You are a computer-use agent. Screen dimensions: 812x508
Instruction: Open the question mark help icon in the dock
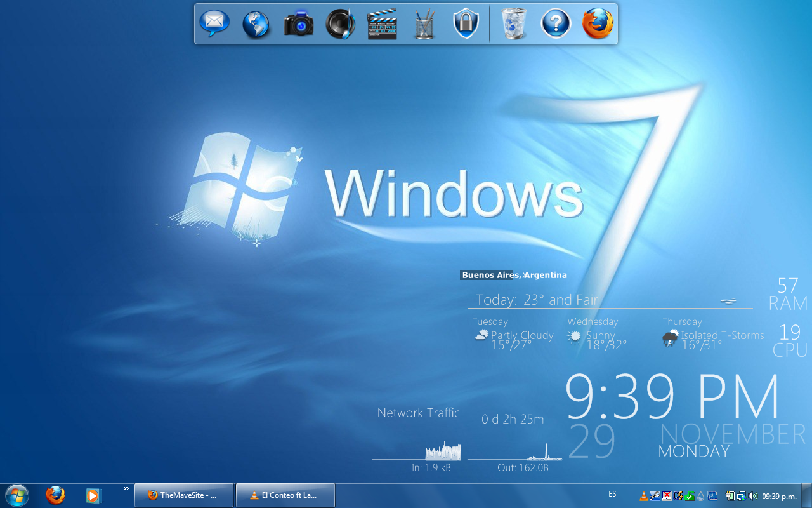(x=556, y=24)
